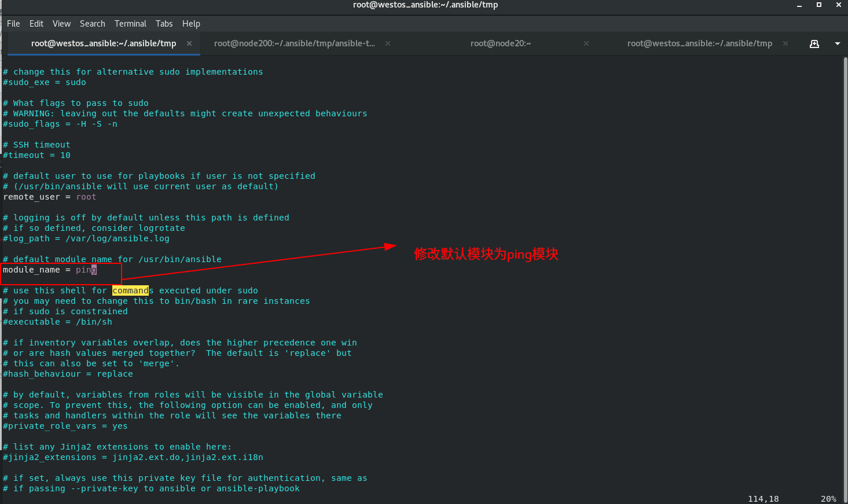Click the '#sudo_flags = -H -S -n' line

point(60,124)
